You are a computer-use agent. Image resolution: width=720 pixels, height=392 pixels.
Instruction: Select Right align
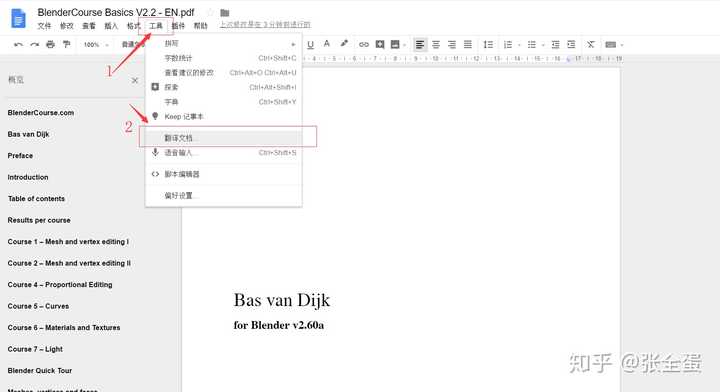(x=452, y=45)
